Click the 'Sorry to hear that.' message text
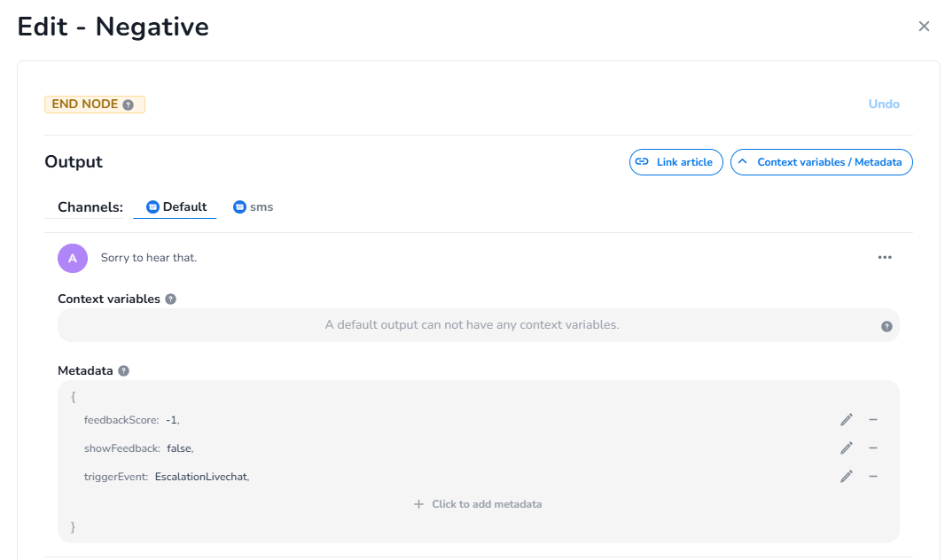 coord(149,258)
